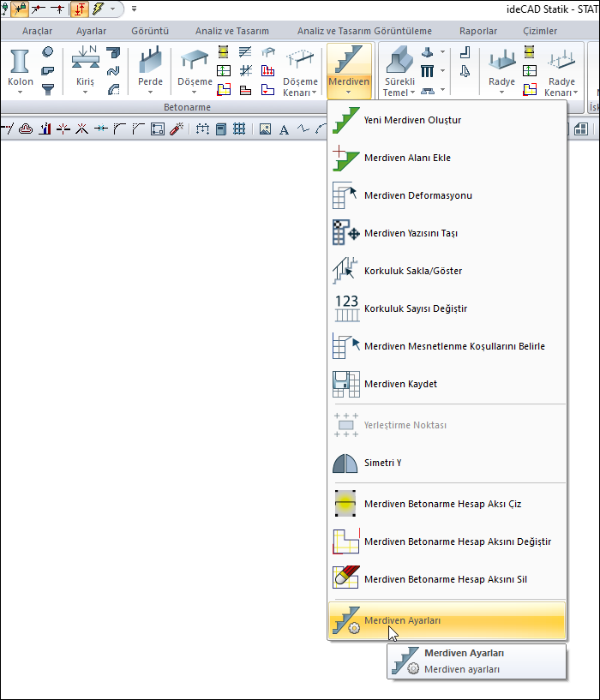Open the Analiz ve Tasarım tab
Viewport: 600px width, 700px height.
226,31
